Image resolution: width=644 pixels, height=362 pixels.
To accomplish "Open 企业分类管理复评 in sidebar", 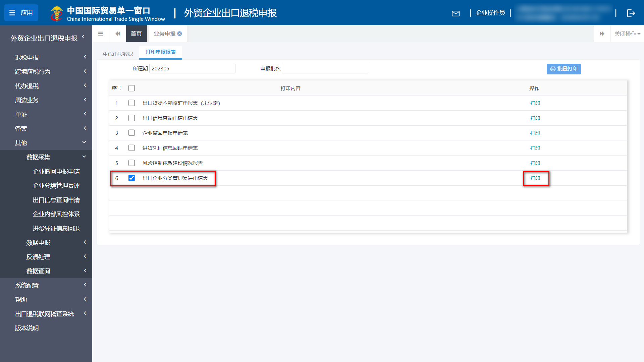I will click(x=56, y=185).
